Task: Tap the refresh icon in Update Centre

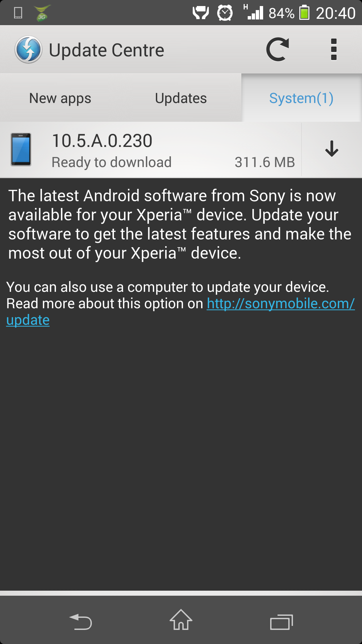Action: [x=278, y=50]
